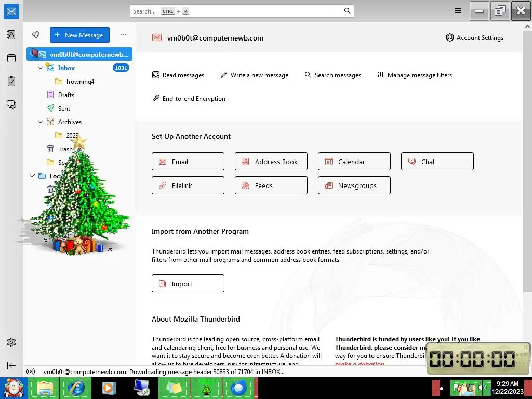Collapse the Archives folder tree
This screenshot has height=399, width=532.
41,122
